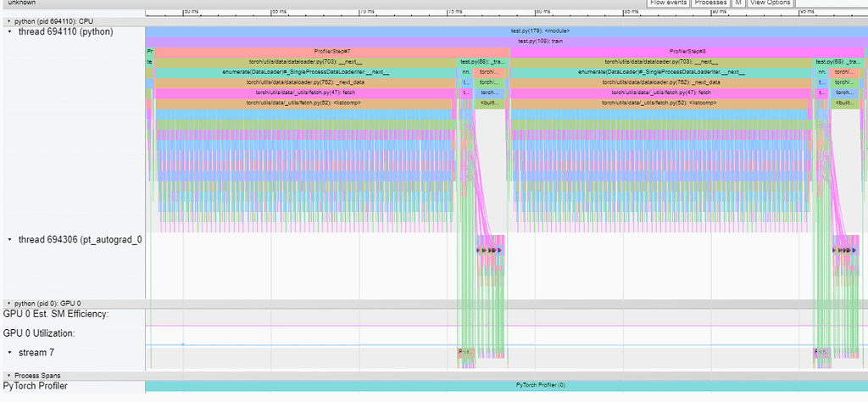Screen dimensions: 868x402
Task: Collapse the Process Spans section
Action: pyautogui.click(x=8, y=376)
